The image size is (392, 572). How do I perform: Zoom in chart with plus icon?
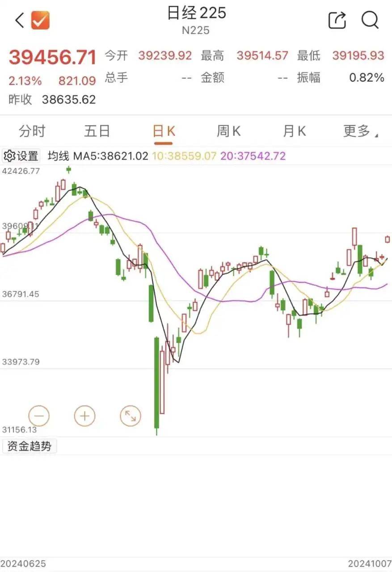(84, 416)
